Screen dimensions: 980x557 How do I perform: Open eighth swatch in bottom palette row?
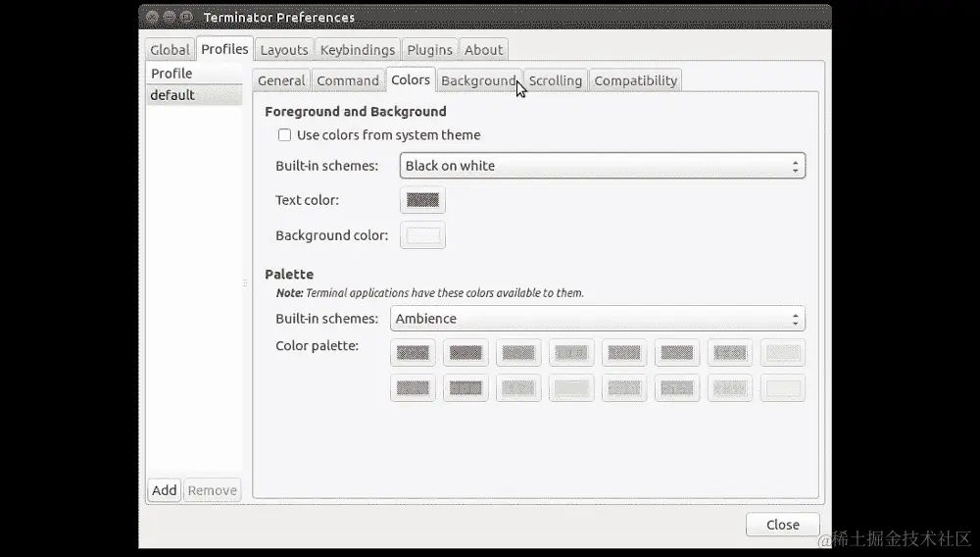[x=782, y=388]
